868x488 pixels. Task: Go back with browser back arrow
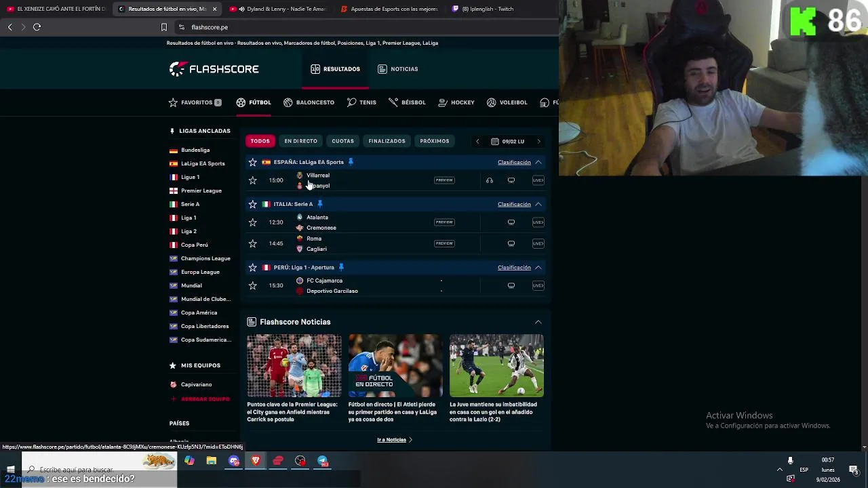pos(9,27)
